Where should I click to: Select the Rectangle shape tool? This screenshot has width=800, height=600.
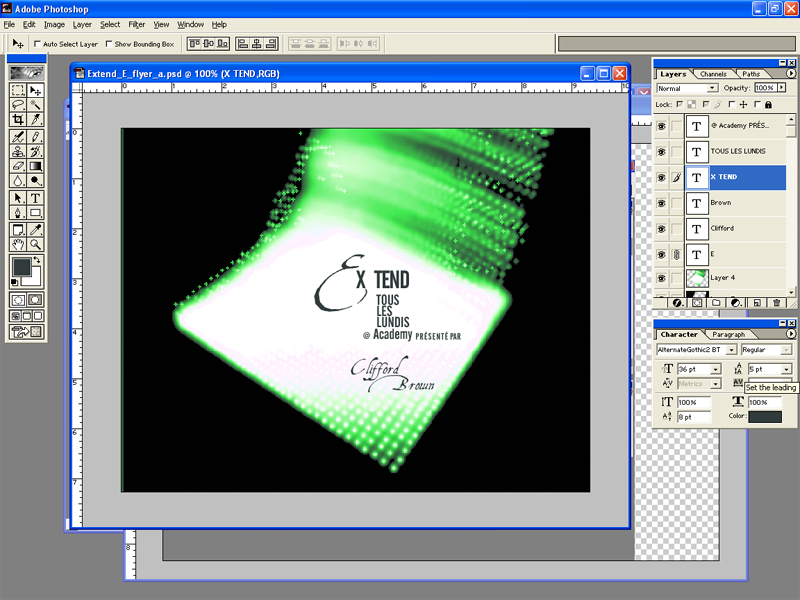coord(36,213)
